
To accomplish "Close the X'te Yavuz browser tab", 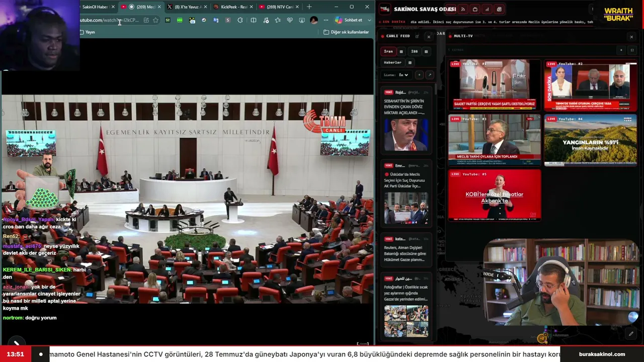I will coord(205,7).
